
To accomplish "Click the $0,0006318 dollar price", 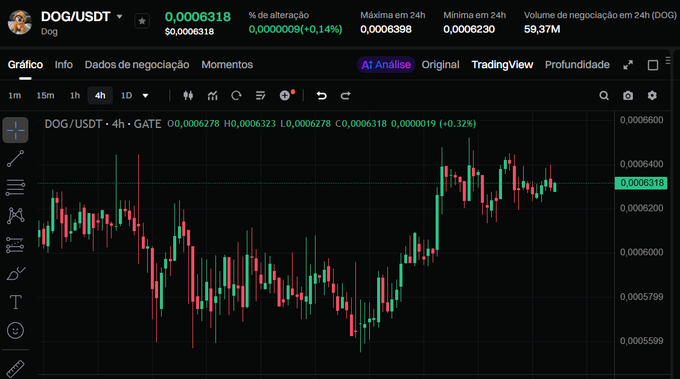I will pyautogui.click(x=189, y=32).
